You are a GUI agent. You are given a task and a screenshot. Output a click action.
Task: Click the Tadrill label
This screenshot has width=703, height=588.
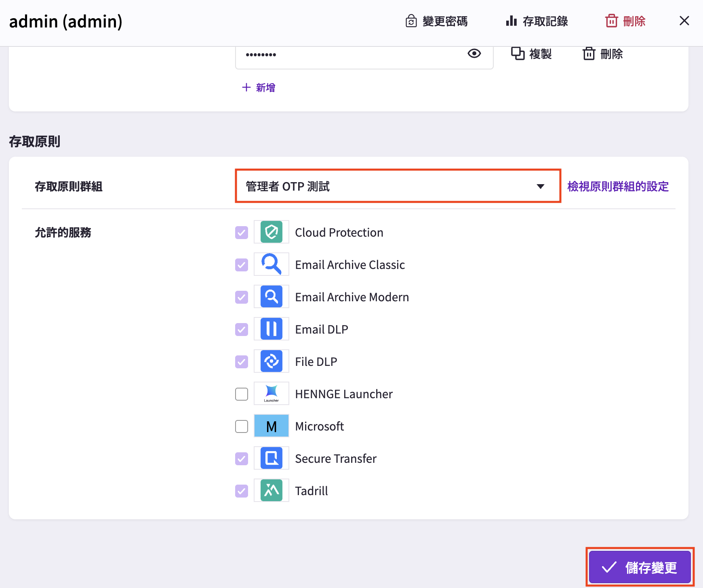(x=312, y=491)
